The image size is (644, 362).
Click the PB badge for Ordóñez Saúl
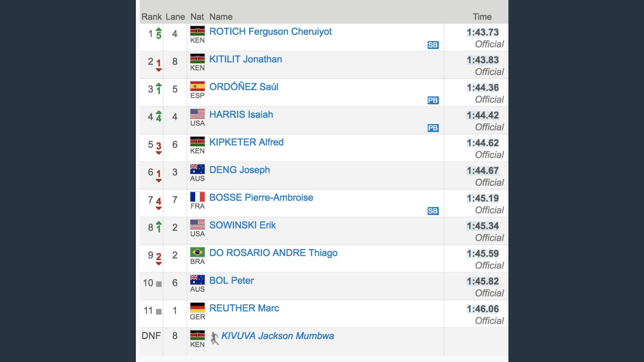pos(433,100)
